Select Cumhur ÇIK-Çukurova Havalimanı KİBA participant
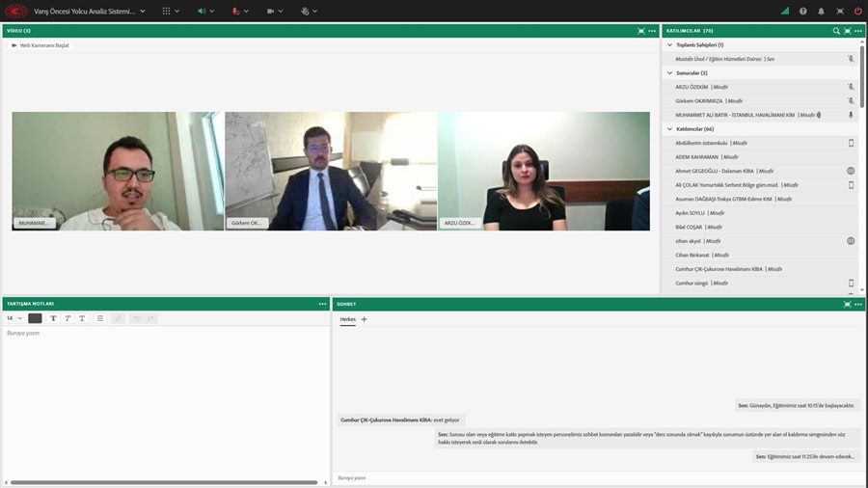The image size is (868, 488). click(x=760, y=269)
